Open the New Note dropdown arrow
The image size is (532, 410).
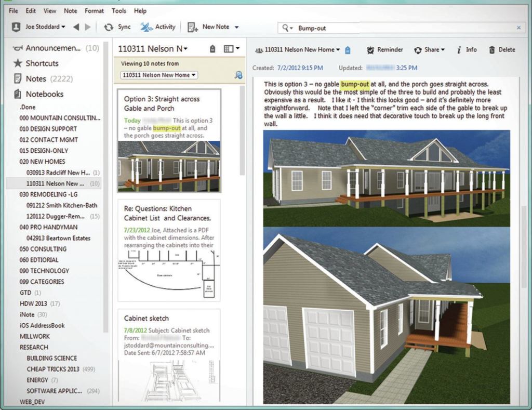pos(237,27)
